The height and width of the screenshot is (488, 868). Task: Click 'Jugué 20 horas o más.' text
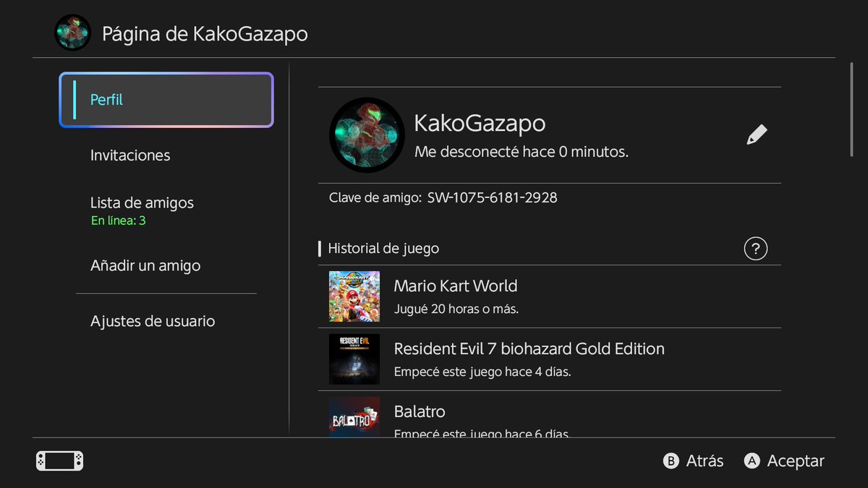coord(456,309)
